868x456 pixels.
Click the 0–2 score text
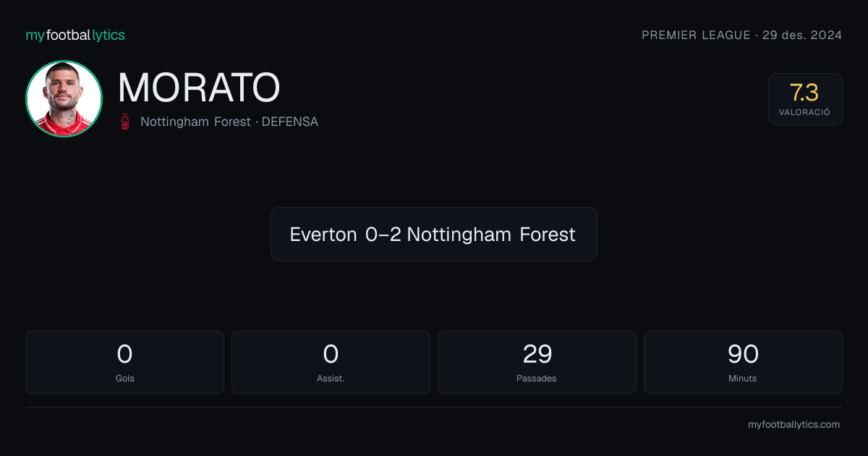383,235
